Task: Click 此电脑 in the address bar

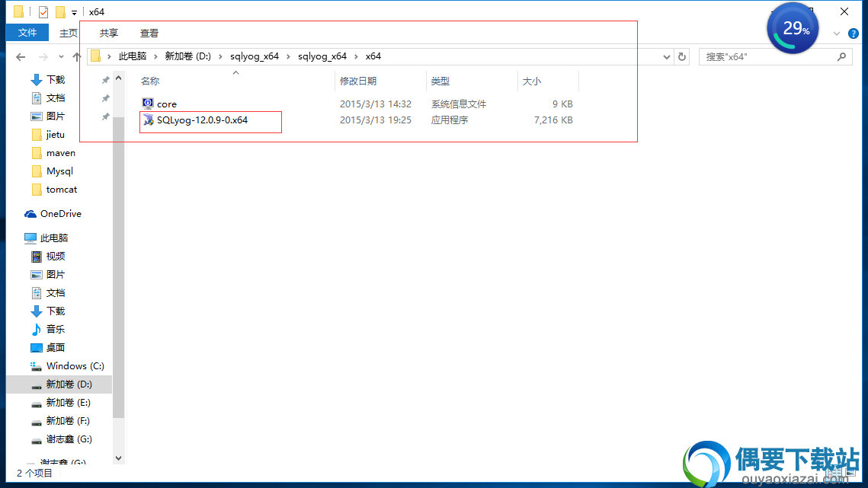Action: [133, 56]
